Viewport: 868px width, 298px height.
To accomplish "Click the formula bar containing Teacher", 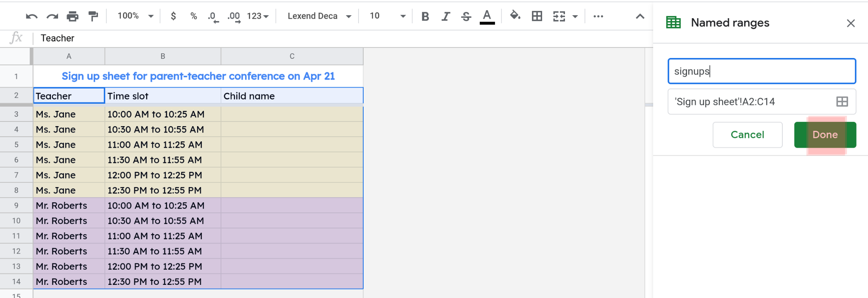I will pos(343,38).
